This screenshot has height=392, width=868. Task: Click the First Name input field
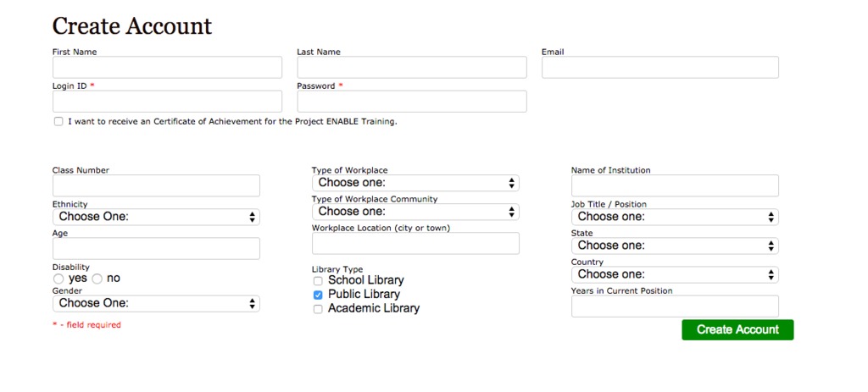click(167, 68)
